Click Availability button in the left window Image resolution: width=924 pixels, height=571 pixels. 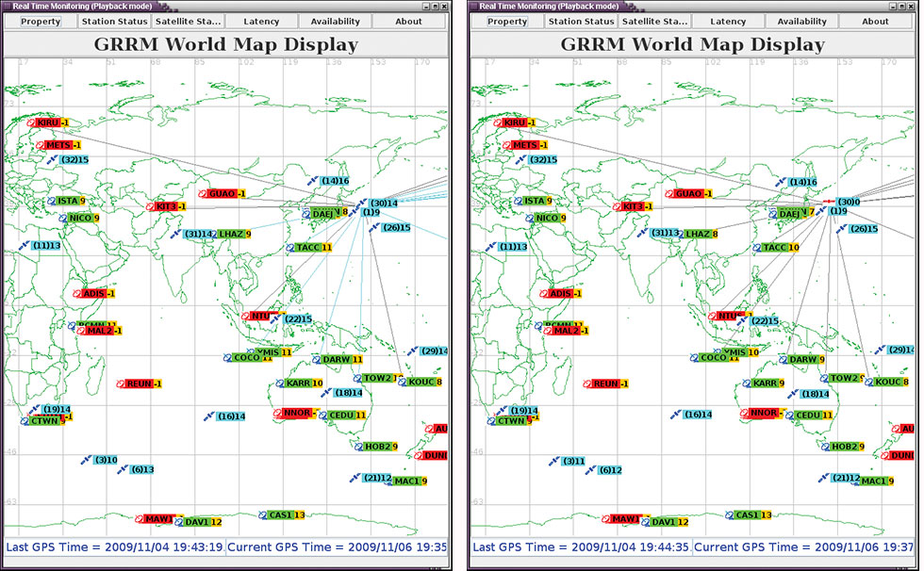click(x=335, y=21)
